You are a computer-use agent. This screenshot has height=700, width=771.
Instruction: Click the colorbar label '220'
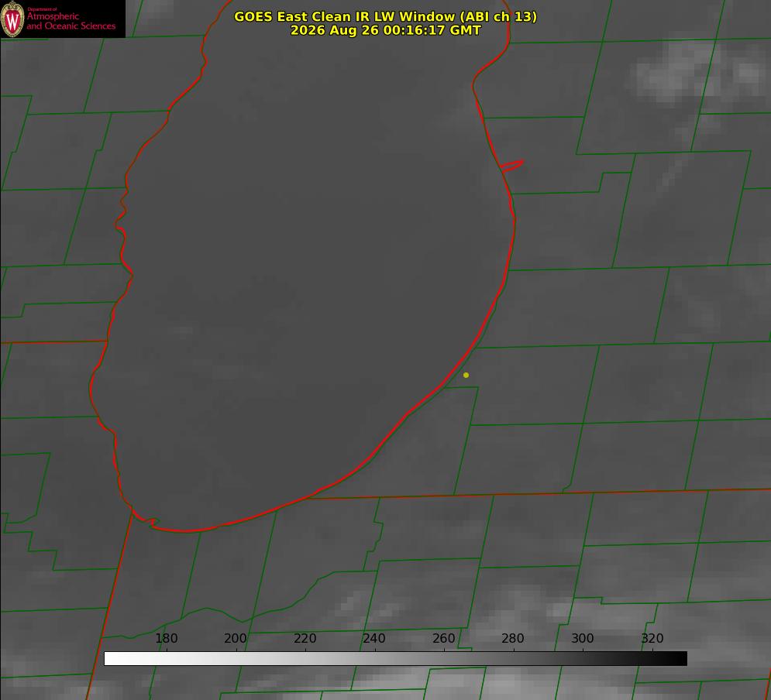pyautogui.click(x=305, y=638)
